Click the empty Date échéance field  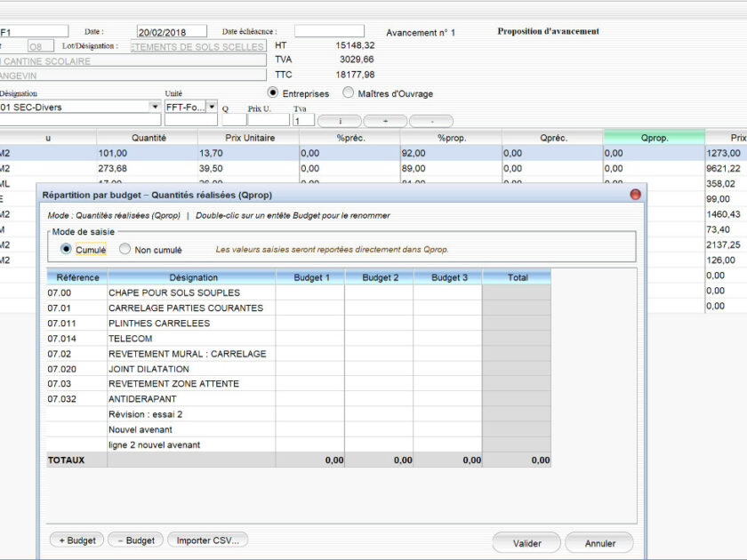pos(329,31)
